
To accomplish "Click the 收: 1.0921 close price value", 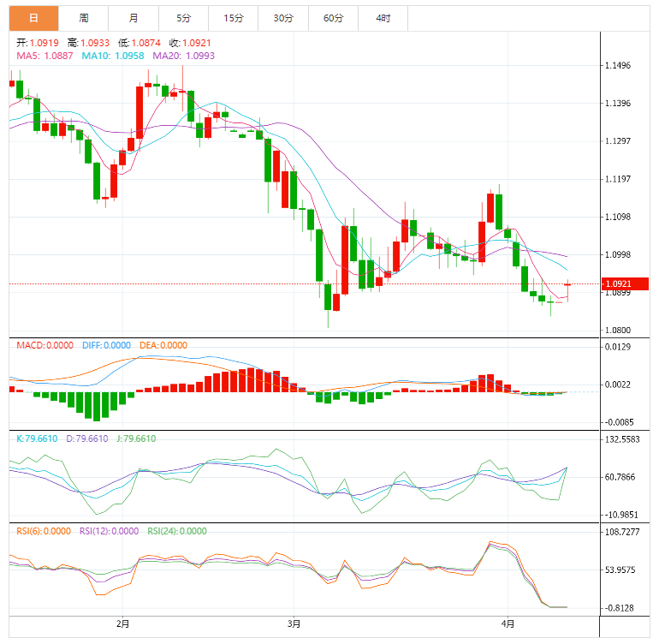I will [190, 43].
